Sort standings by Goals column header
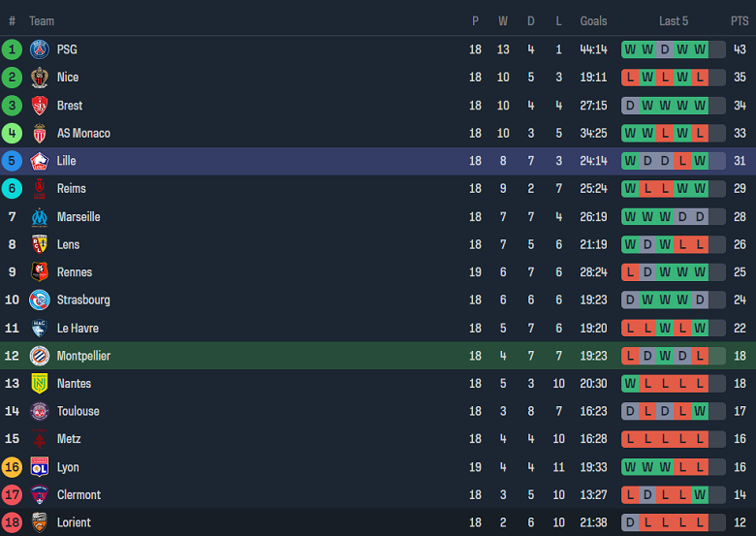Screen dimensions: 756x536 click(x=593, y=21)
